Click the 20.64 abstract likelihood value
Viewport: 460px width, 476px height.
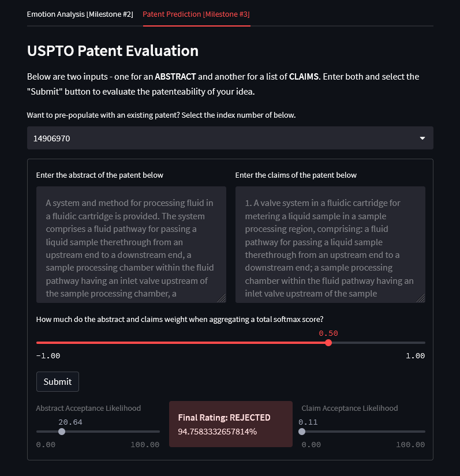click(70, 422)
